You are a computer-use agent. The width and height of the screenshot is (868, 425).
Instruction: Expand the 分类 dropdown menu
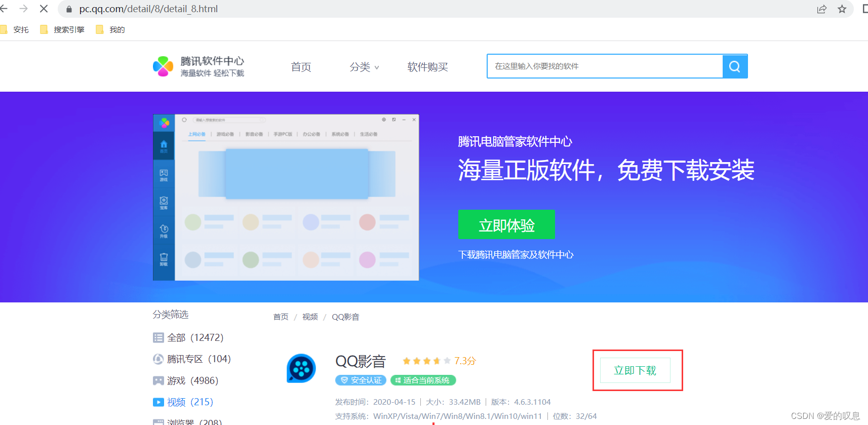[x=364, y=67]
